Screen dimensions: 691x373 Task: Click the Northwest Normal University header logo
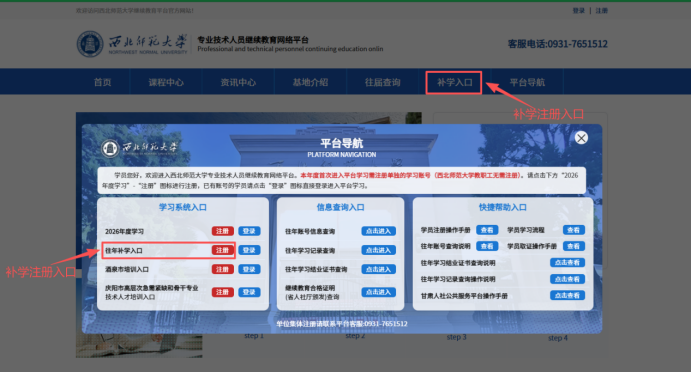click(132, 44)
